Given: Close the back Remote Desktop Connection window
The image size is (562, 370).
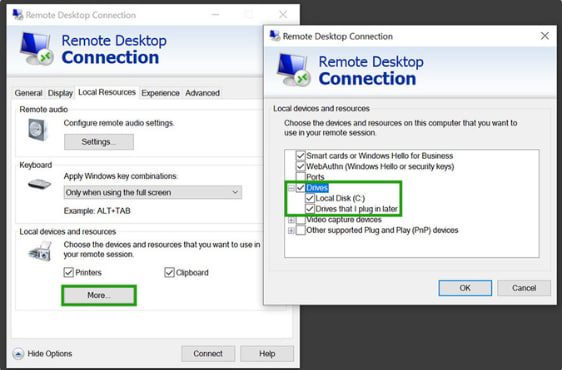Looking at the screenshot, I should [x=283, y=15].
